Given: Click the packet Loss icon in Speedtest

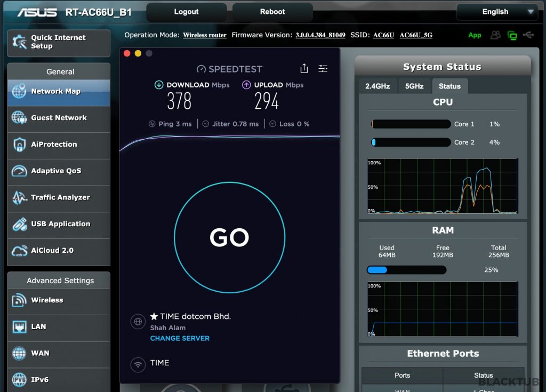Looking at the screenshot, I should [272, 124].
